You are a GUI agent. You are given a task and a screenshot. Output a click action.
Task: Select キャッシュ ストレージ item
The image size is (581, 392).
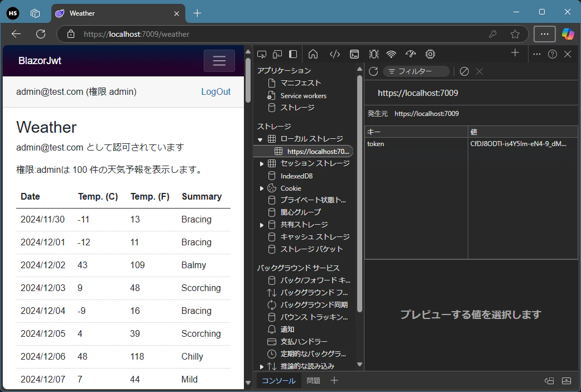[x=315, y=237]
